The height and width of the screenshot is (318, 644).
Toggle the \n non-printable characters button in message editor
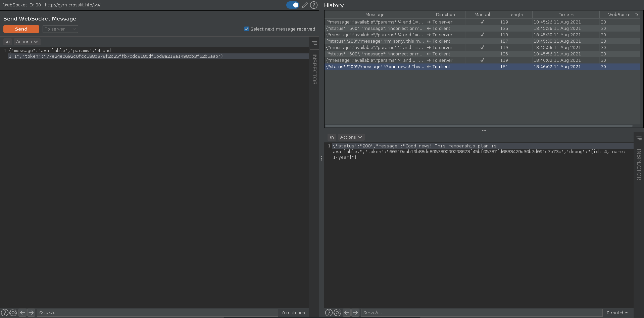[7, 42]
